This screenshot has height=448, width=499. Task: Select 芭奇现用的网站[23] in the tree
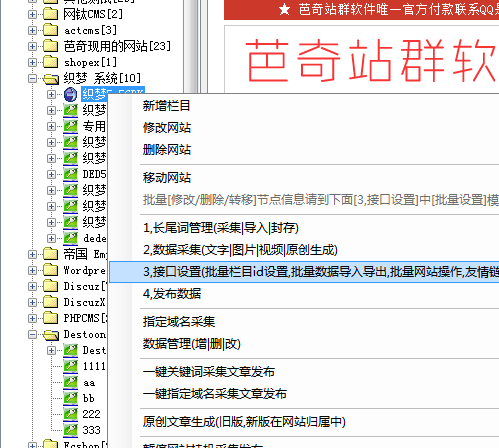pos(117,46)
